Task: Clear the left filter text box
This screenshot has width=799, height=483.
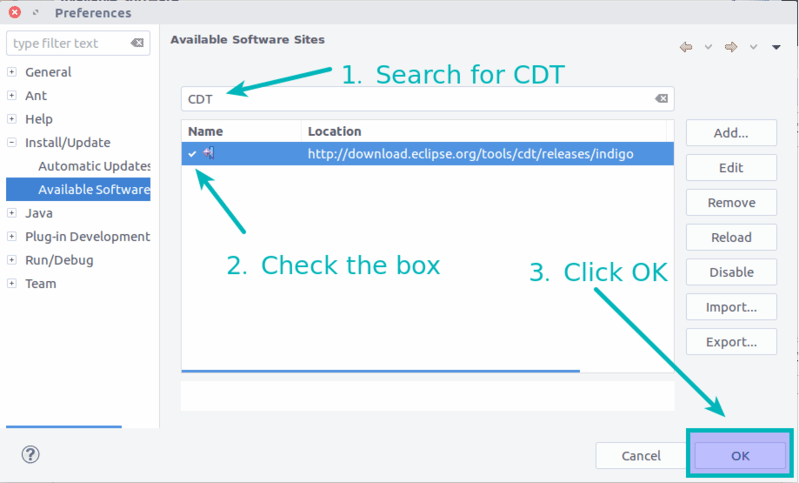Action: [137, 44]
